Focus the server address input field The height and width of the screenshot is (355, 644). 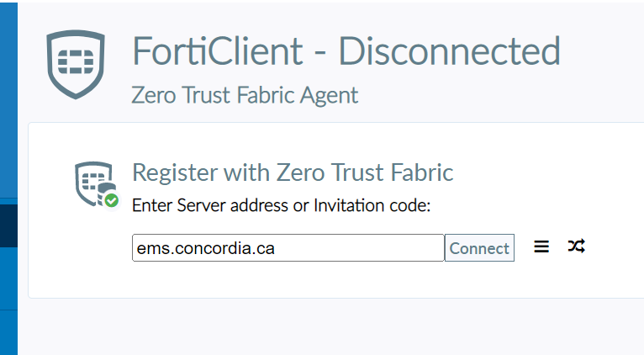click(288, 248)
